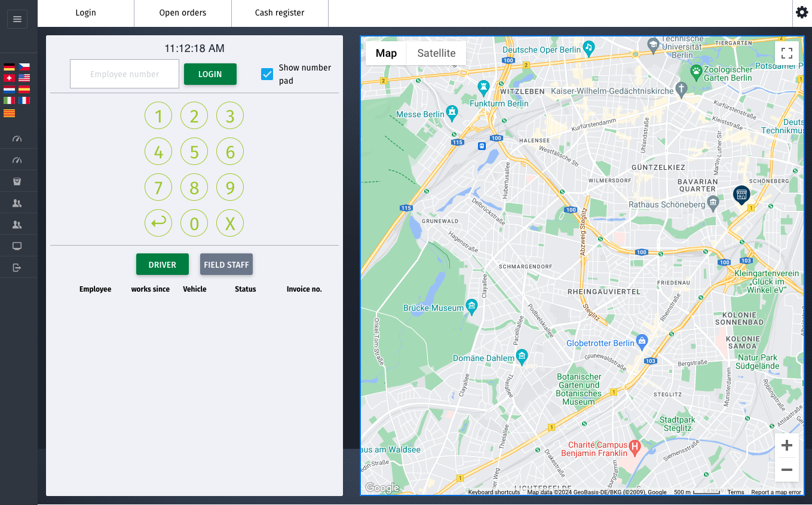
Task: Open the monitor screen sidebar icon
Action: tap(17, 246)
